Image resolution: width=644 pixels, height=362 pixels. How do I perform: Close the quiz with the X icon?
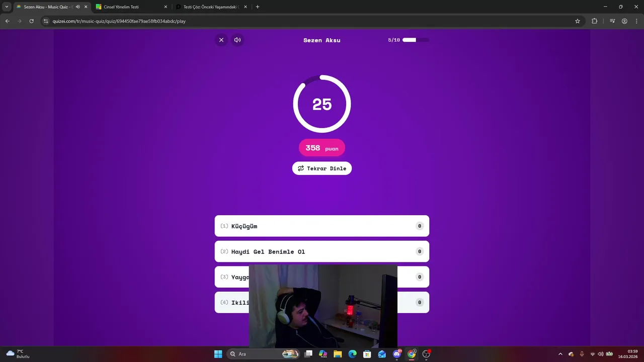[221, 40]
